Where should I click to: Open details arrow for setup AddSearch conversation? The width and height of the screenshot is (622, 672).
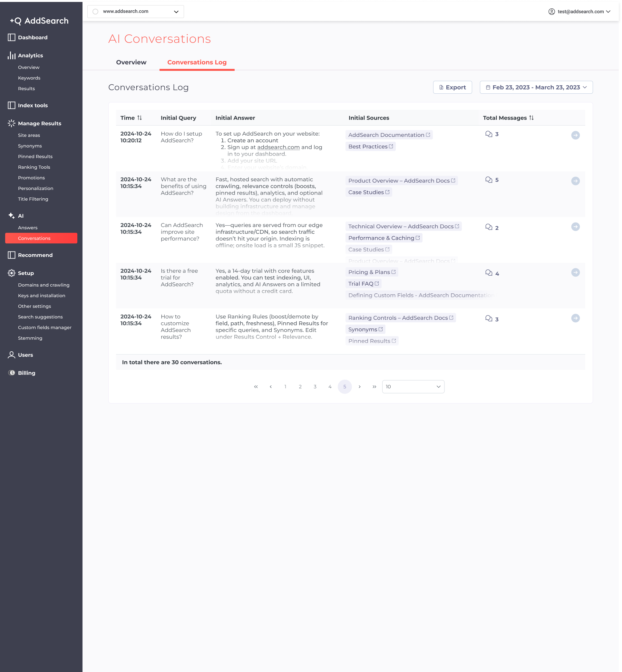coord(575,135)
